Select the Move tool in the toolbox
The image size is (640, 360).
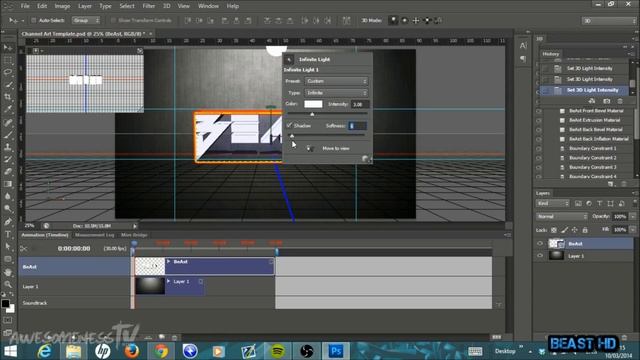(8, 49)
